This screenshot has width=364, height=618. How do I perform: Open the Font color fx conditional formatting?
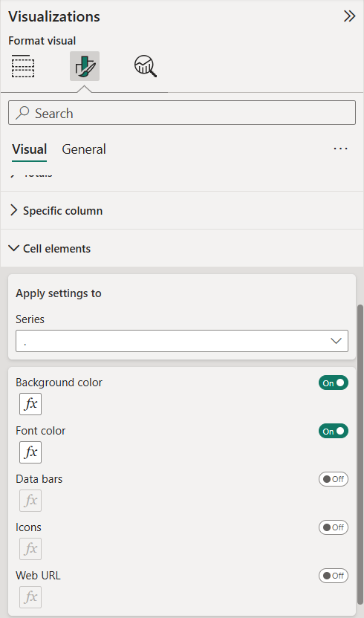[x=30, y=452]
